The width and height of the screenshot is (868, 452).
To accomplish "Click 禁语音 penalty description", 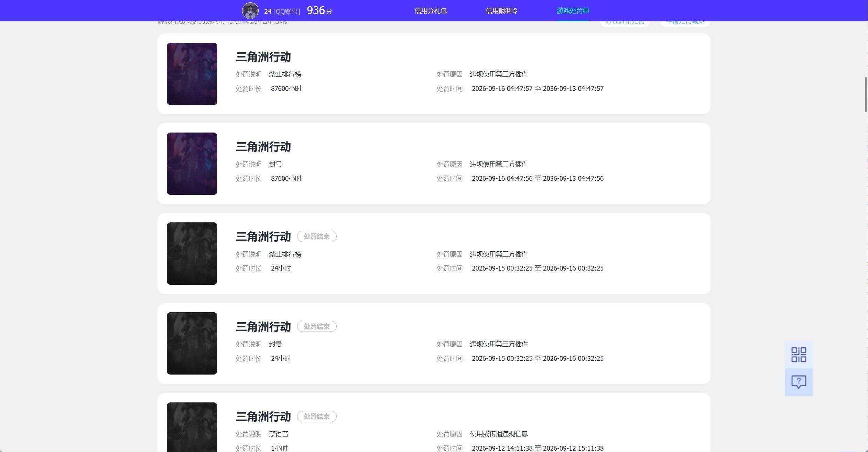I will 279,434.
